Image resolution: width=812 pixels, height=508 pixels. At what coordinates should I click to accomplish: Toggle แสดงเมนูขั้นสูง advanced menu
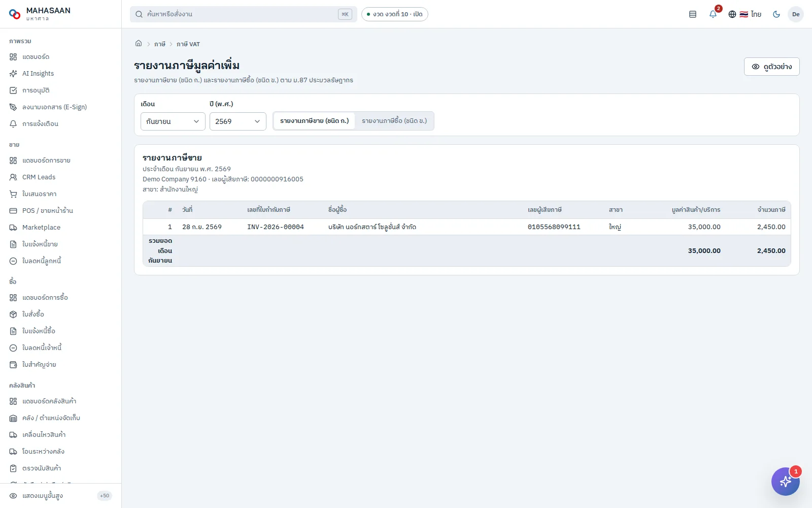tap(61, 496)
